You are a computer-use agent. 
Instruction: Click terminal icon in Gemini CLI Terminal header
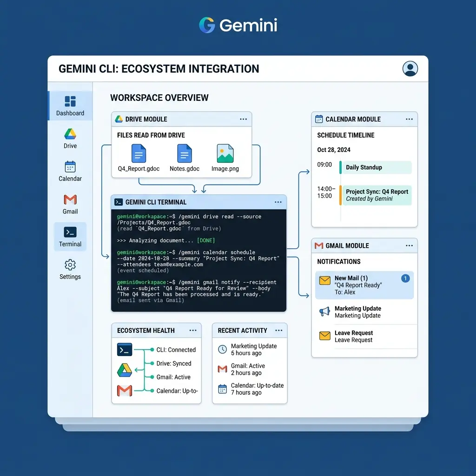tap(119, 202)
